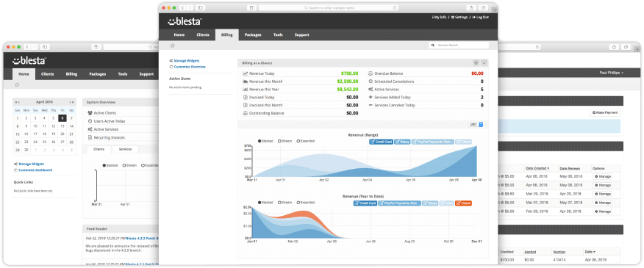Select Expanded for Revenue (Range) chart
Image resolution: width=644 pixels, height=268 pixels.
pyautogui.click(x=306, y=141)
